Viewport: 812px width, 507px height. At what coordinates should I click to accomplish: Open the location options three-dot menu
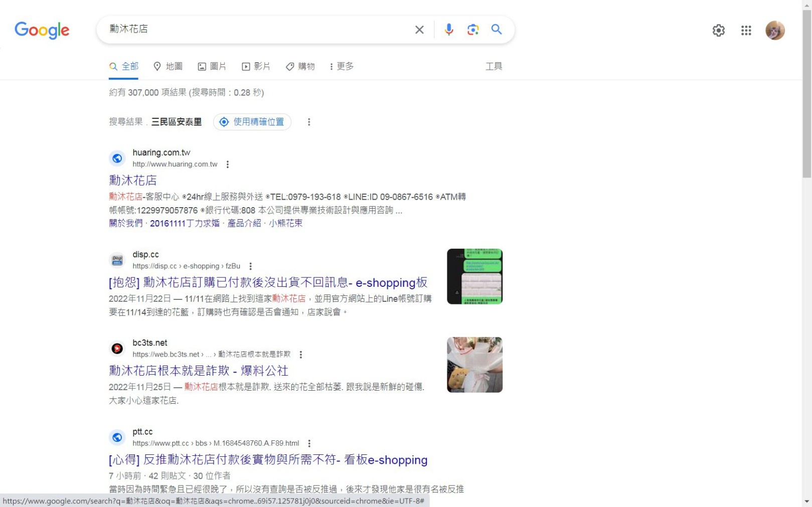click(x=309, y=122)
